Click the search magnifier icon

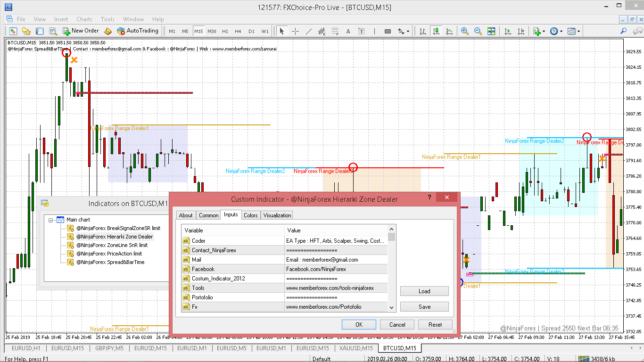pos(623,31)
